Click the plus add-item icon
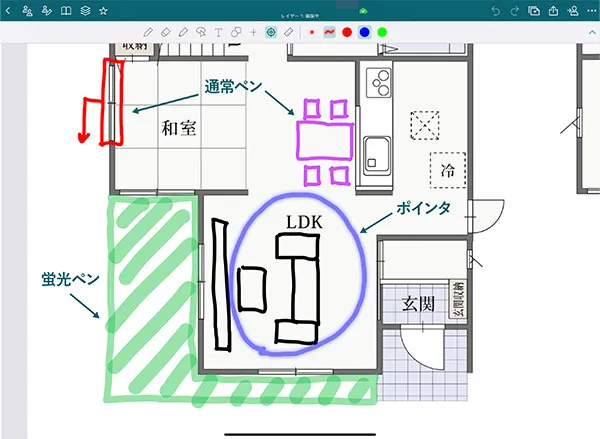Image resolution: width=600 pixels, height=439 pixels. pyautogui.click(x=253, y=33)
